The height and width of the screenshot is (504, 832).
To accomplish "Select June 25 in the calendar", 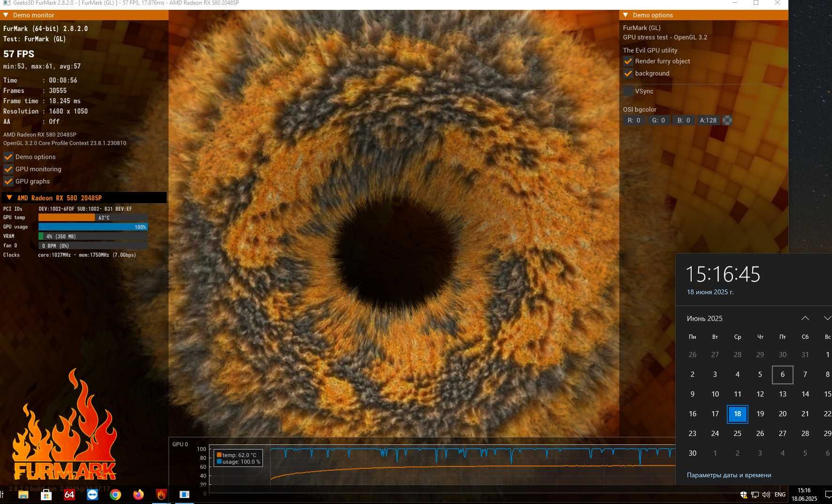I will click(x=737, y=434).
